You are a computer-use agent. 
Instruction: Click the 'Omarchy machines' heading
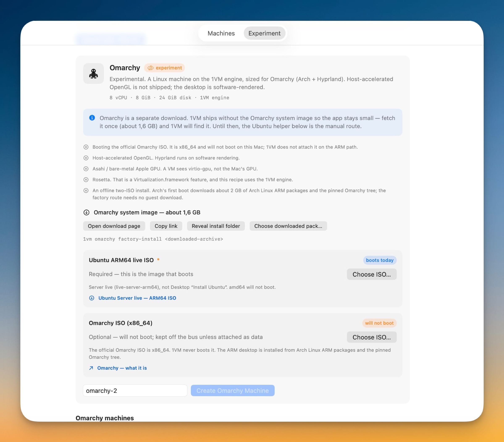pos(105,418)
